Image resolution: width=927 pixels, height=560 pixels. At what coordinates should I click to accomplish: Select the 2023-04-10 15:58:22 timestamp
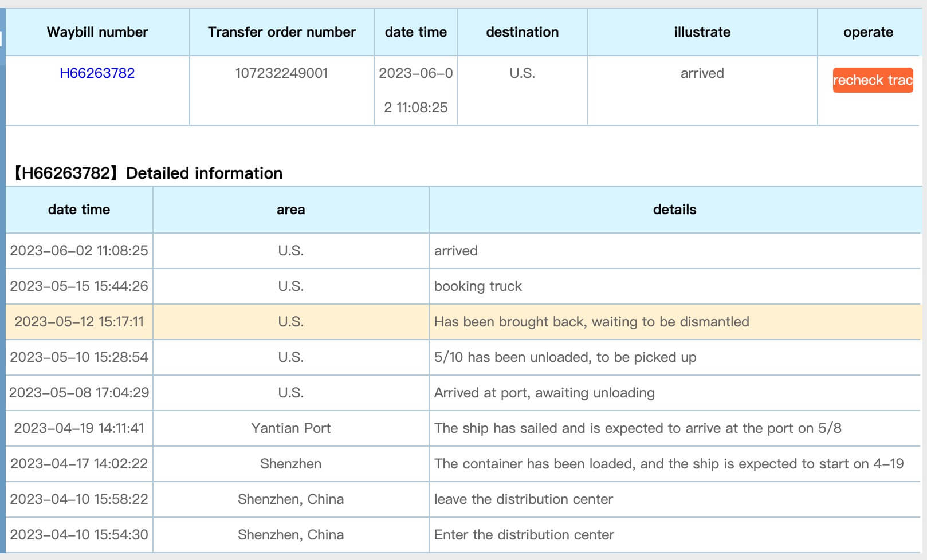pyautogui.click(x=79, y=499)
